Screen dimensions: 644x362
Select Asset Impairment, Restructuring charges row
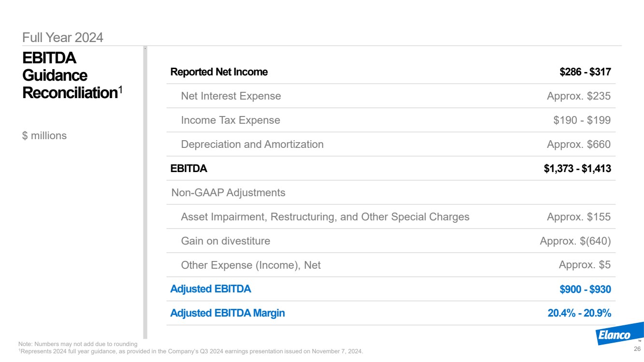pyautogui.click(x=325, y=217)
